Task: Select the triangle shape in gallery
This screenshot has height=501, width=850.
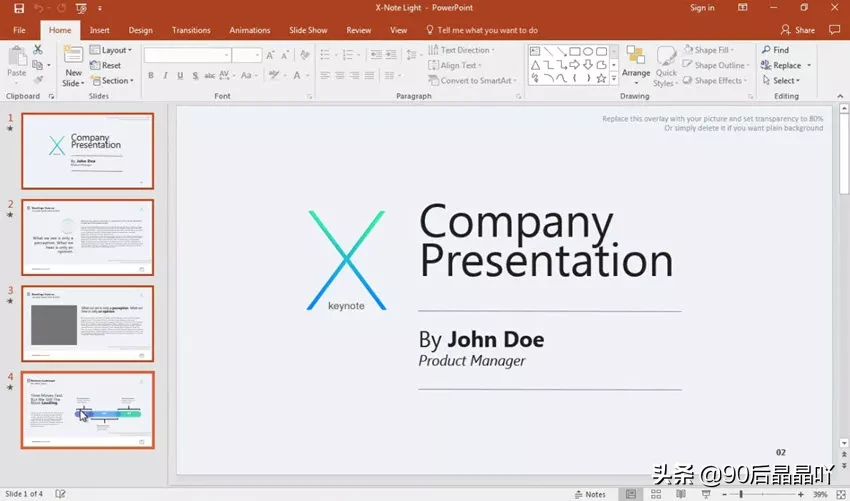Action: coord(535,65)
